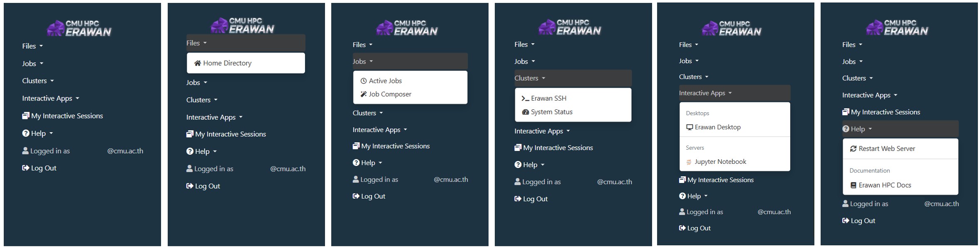This screenshot has height=247, width=980.
Task: Open Job Composer via its wrench icon
Action: click(363, 94)
